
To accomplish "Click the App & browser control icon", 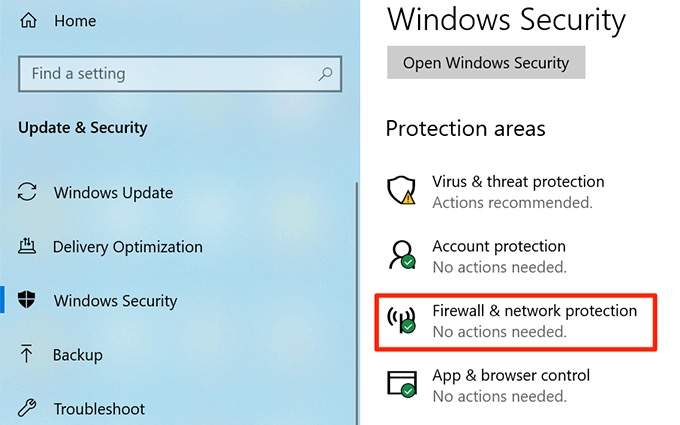I will pyautogui.click(x=402, y=385).
